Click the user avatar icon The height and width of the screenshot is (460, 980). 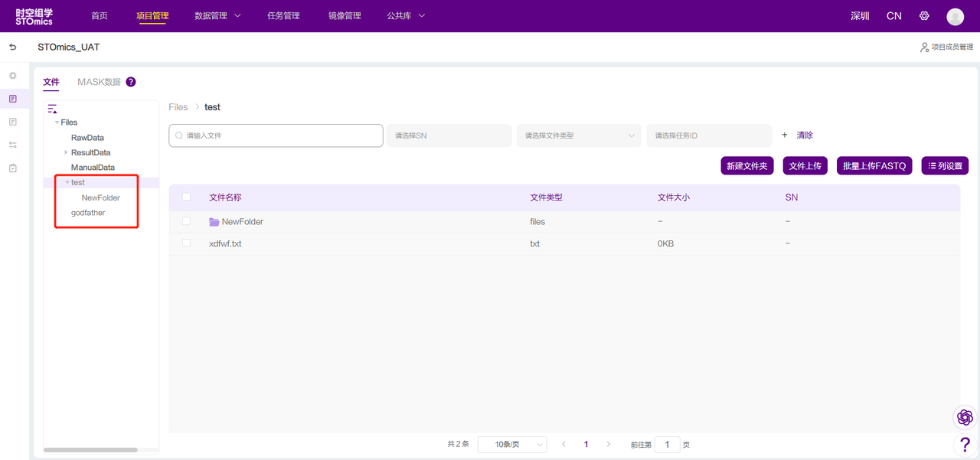tap(955, 16)
